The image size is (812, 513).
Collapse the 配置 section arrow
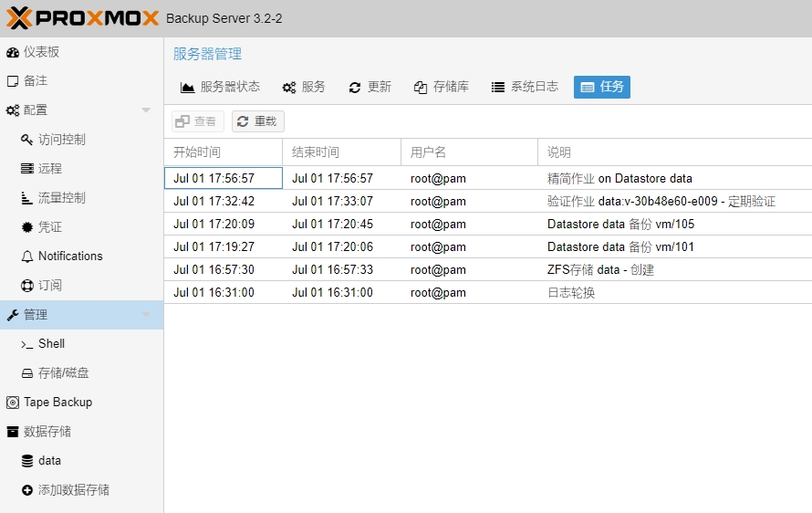coord(146,110)
